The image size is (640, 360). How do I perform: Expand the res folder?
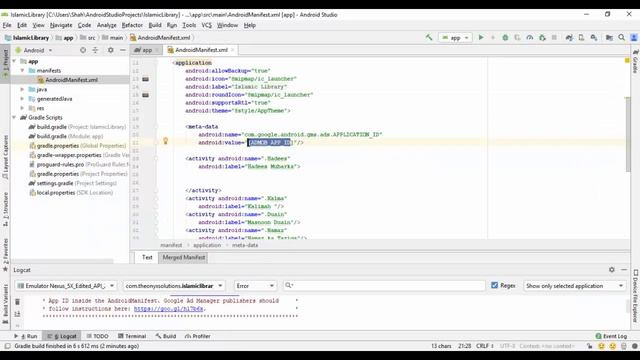pyautogui.click(x=22, y=108)
